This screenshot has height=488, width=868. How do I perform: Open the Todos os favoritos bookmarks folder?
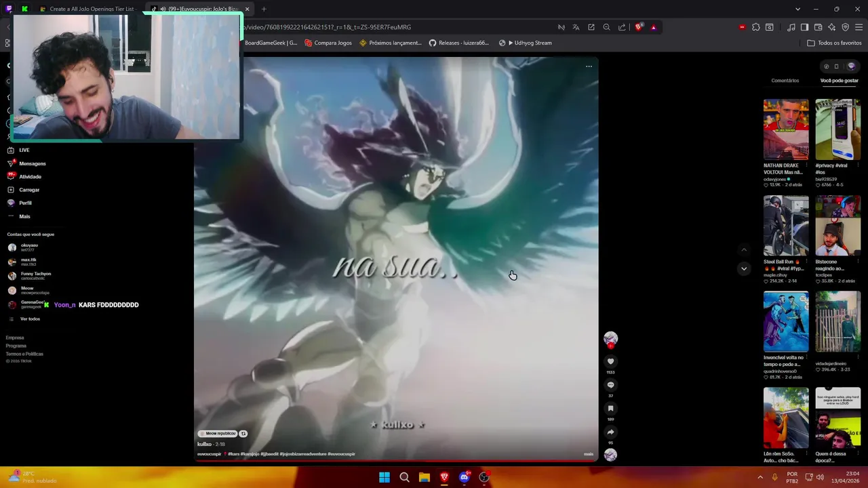point(834,43)
